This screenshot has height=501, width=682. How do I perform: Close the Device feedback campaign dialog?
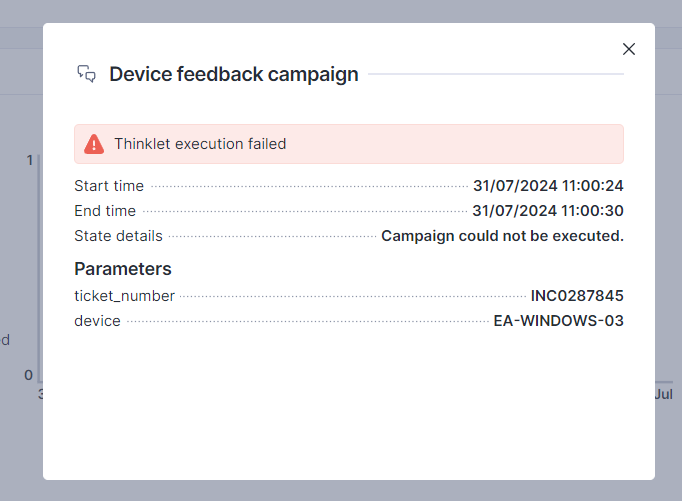pyautogui.click(x=629, y=49)
